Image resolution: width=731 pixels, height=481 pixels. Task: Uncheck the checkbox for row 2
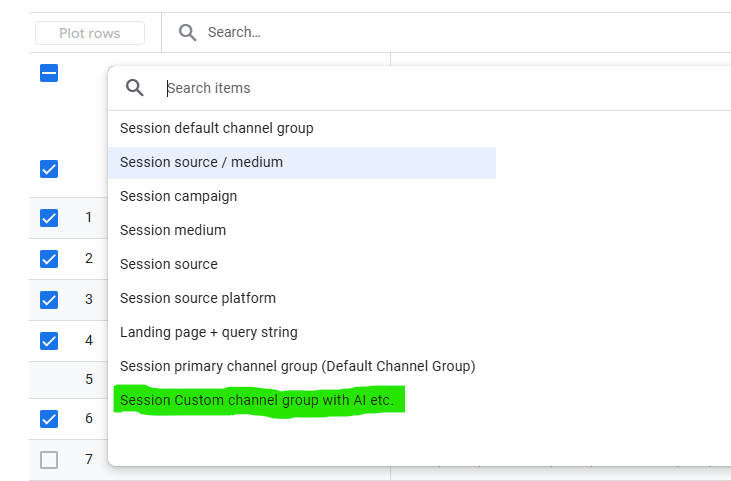[49, 259]
